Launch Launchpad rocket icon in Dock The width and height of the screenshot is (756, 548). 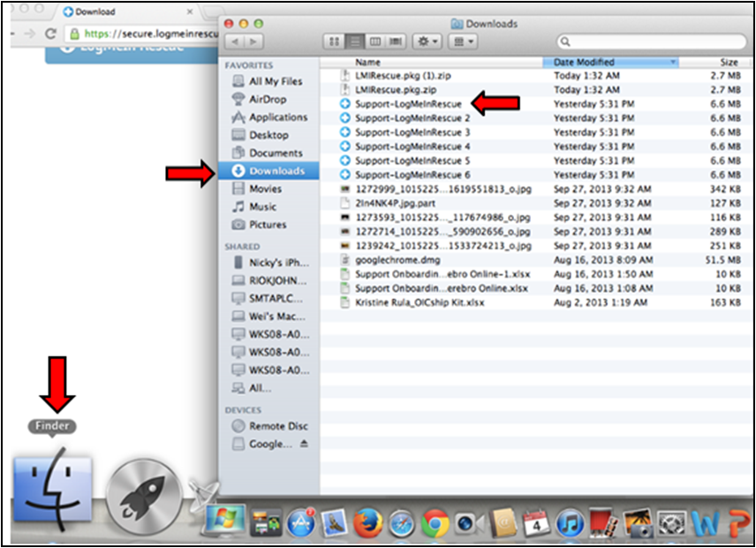tap(144, 497)
